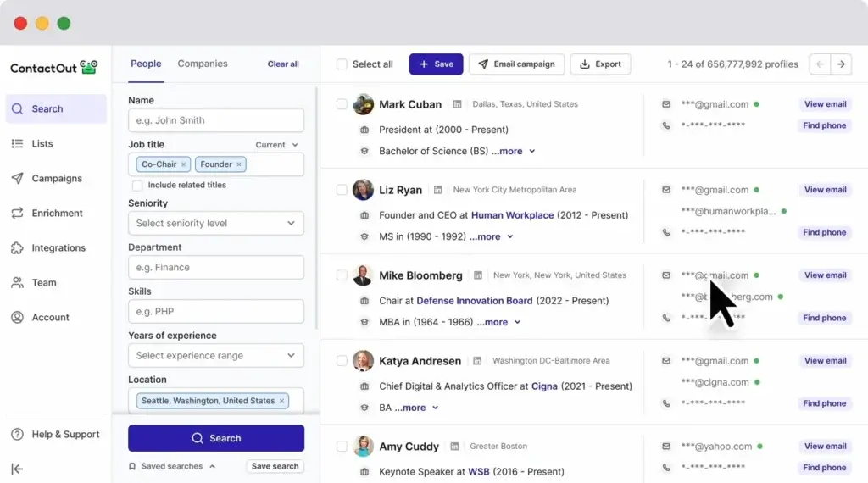Click Mark Cuban's email envelope icon
The image size is (868, 483).
click(x=666, y=104)
